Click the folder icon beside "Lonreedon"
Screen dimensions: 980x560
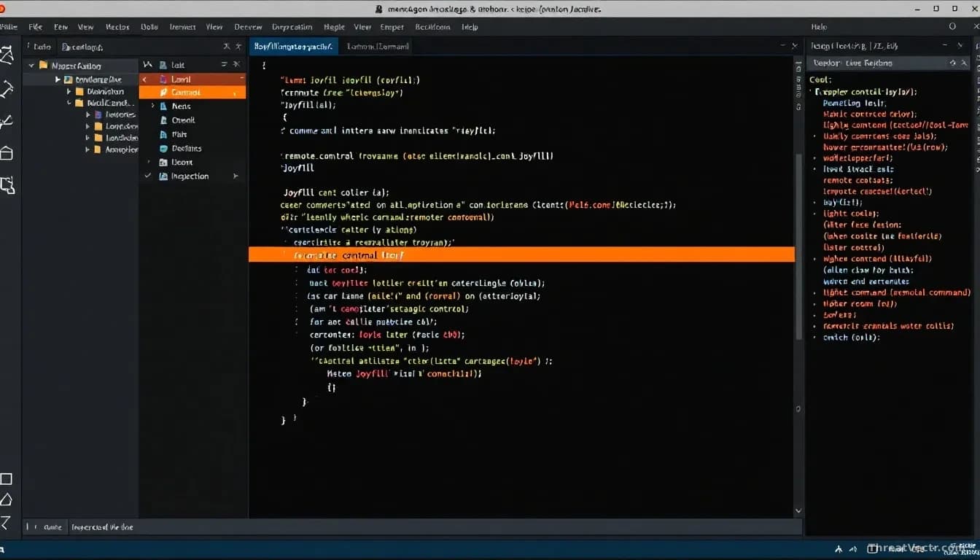(98, 126)
